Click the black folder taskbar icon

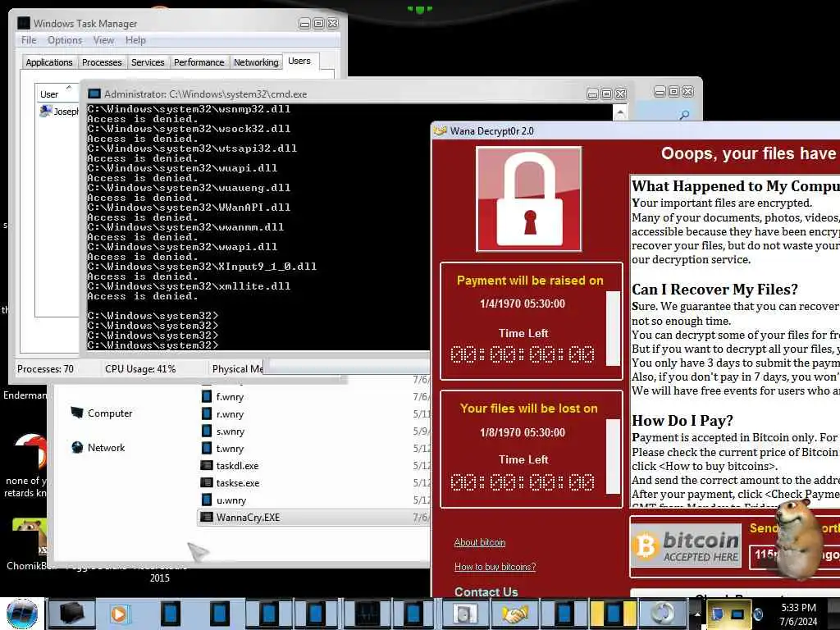point(71,614)
